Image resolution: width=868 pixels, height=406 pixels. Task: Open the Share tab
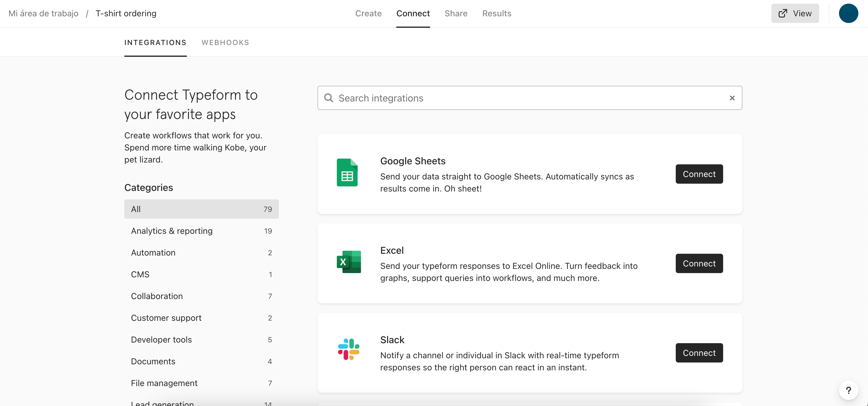(456, 13)
